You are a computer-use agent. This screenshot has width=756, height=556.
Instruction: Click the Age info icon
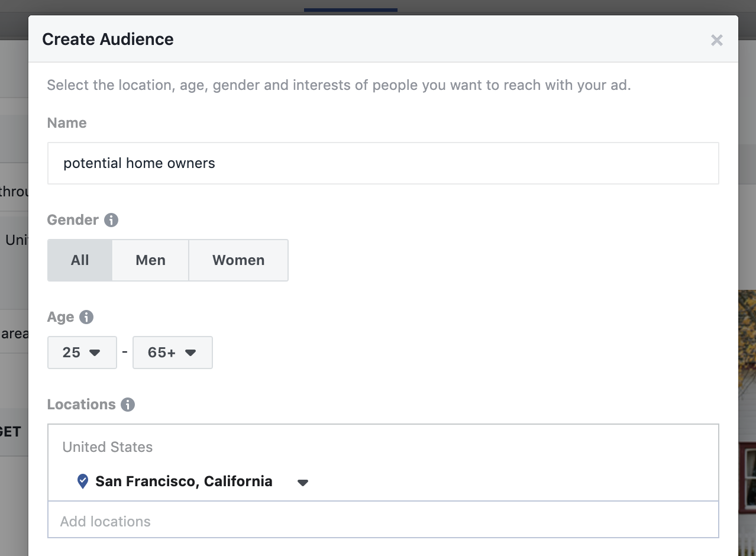click(x=86, y=317)
